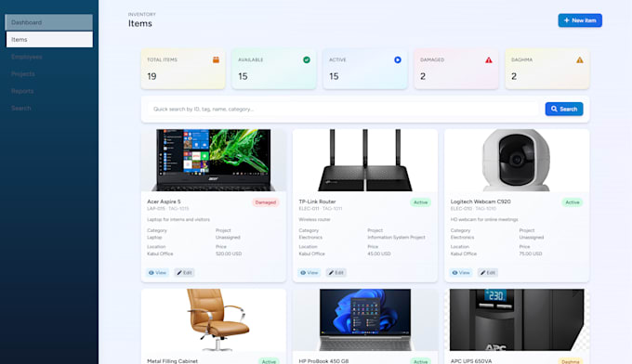632x364 pixels.
Task: Click the blue Active play icon
Action: point(398,60)
